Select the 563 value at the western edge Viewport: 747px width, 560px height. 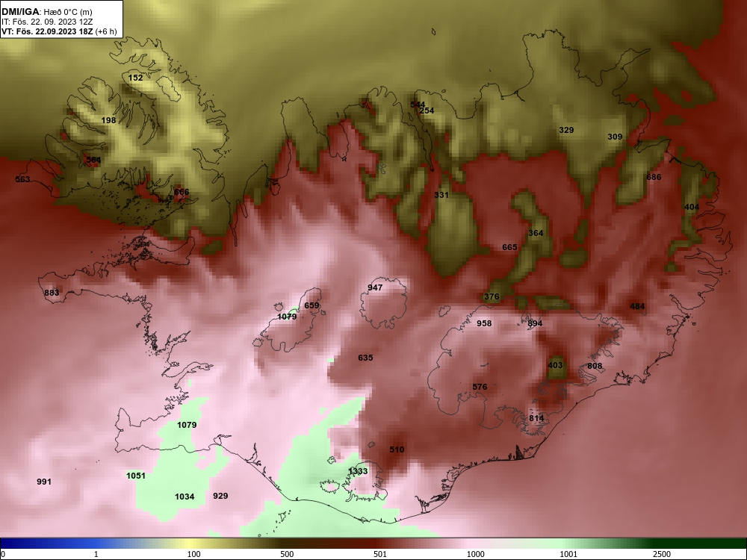pyautogui.click(x=22, y=179)
